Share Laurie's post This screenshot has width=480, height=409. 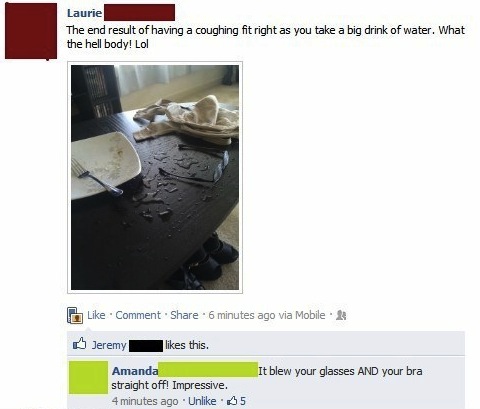(184, 315)
